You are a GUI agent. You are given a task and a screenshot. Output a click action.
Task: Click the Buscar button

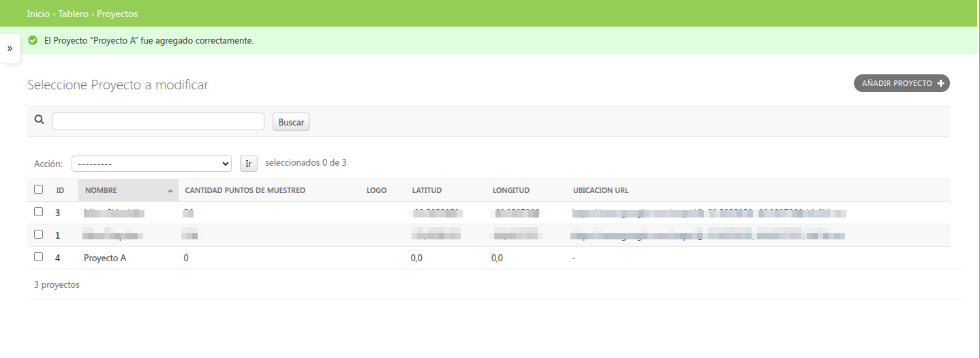click(291, 122)
